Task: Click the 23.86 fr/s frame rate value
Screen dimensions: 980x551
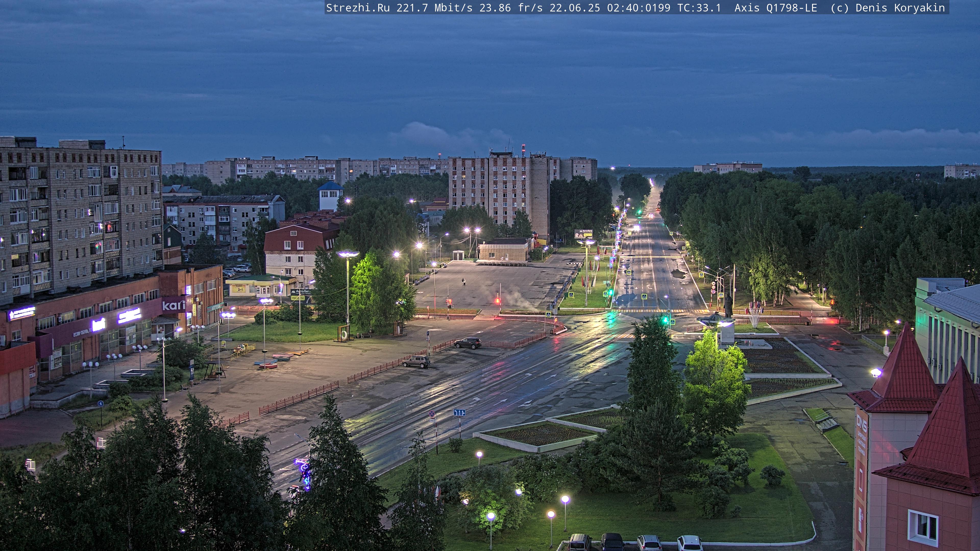Action: click(511, 8)
